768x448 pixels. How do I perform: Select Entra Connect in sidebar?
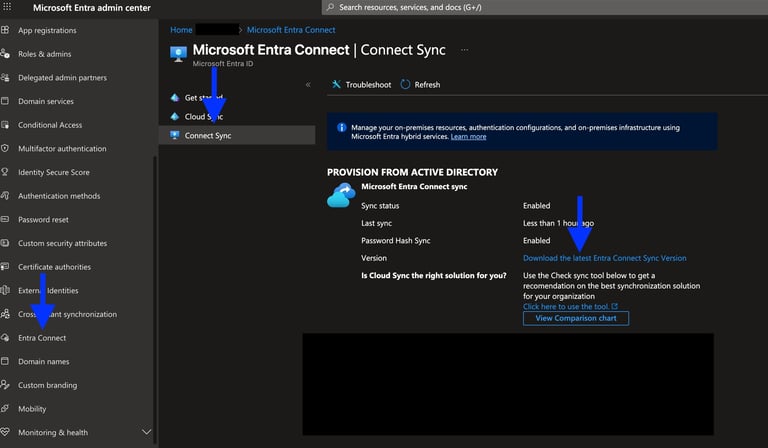(42, 338)
